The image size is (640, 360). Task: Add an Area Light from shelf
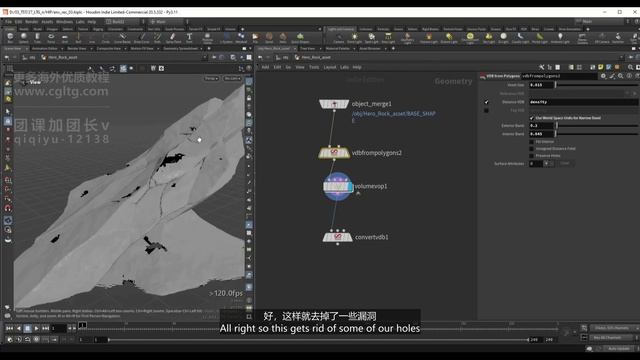(x=388, y=38)
